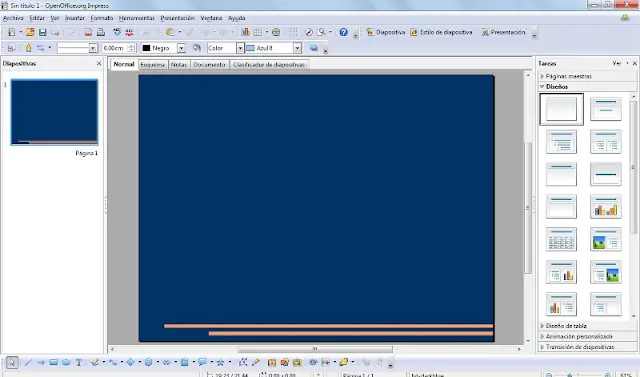
Task: Click the Hyperlink globe icon
Action: (x=276, y=32)
